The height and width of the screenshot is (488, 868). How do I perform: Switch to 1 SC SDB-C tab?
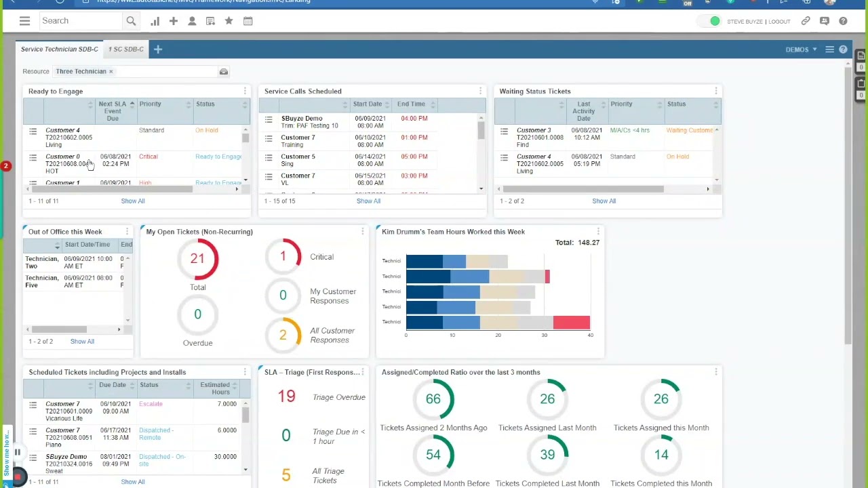126,49
